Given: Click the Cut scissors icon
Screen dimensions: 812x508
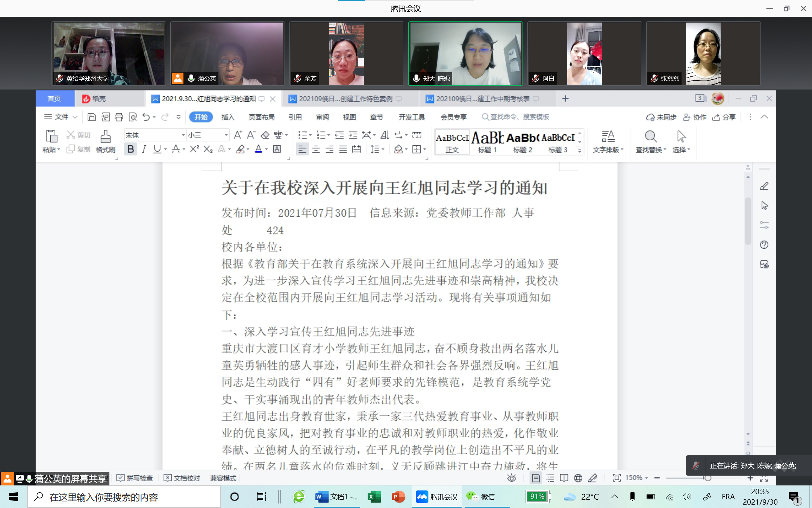Looking at the screenshot, I should point(71,135).
